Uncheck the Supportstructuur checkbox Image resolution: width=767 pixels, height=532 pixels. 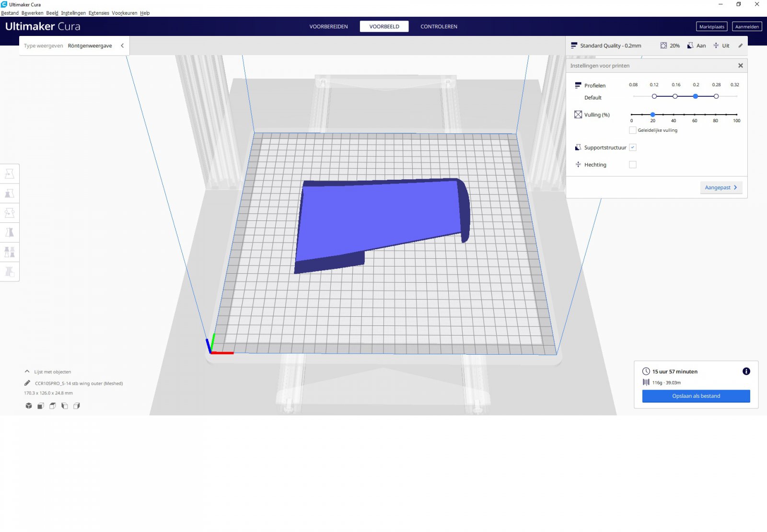pyautogui.click(x=633, y=148)
